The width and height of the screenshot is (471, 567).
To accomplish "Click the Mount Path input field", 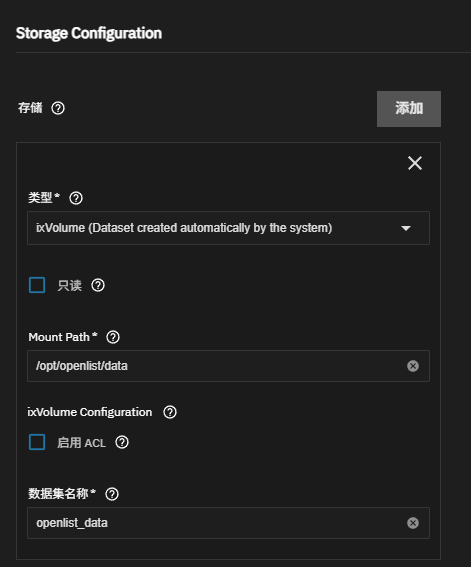I will click(x=228, y=366).
